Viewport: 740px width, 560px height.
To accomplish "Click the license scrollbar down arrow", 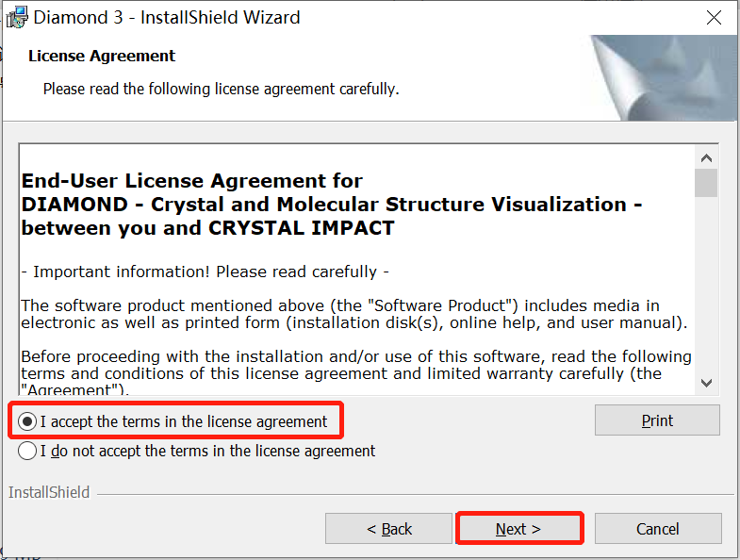I will pos(706,383).
